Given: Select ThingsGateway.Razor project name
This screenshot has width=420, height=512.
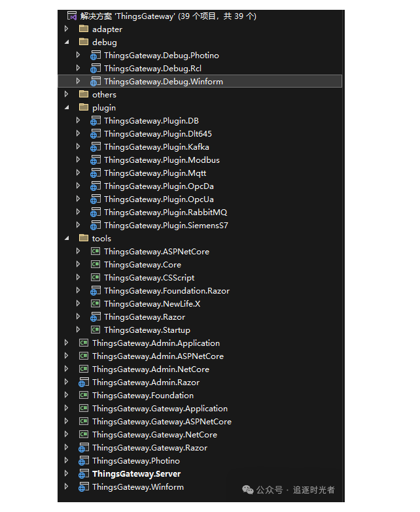Looking at the screenshot, I should 145,316.
